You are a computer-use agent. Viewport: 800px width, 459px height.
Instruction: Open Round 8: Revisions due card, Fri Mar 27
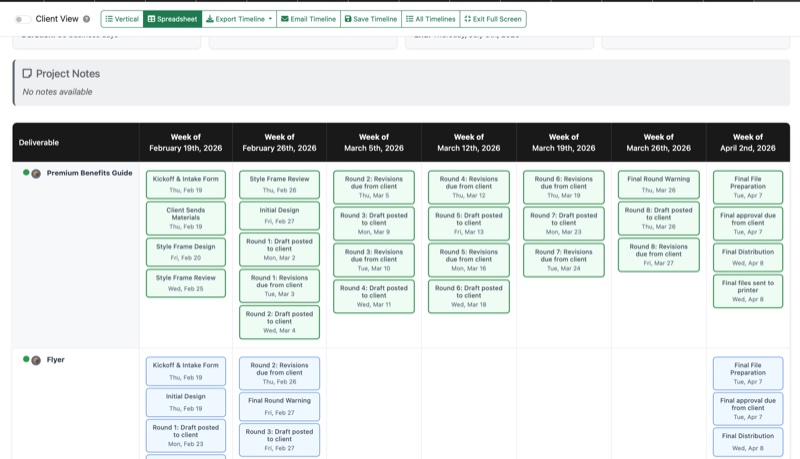click(x=659, y=254)
